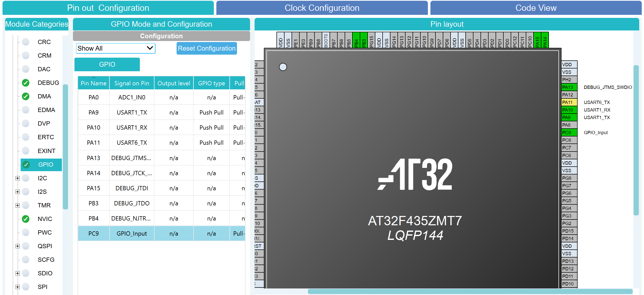Toggle the CRM module status circle
The width and height of the screenshot is (644, 295).
click(x=26, y=55)
